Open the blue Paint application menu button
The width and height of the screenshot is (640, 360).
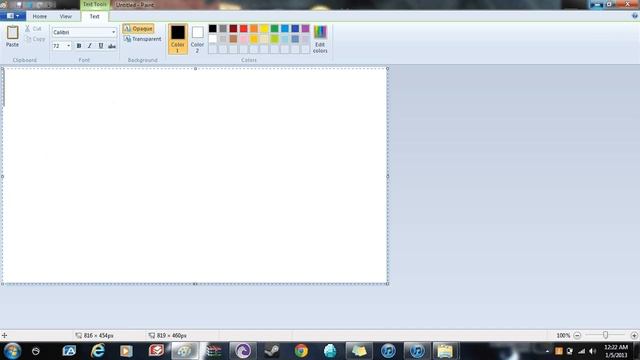tap(13, 16)
